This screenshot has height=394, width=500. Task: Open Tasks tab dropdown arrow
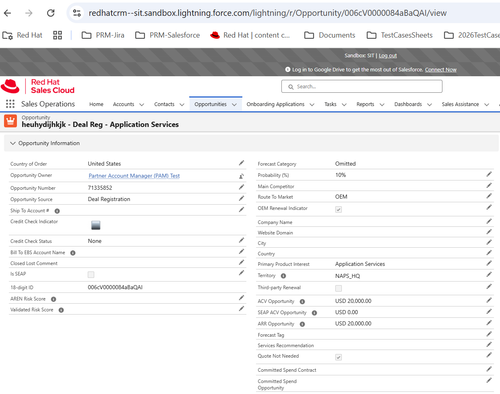(x=344, y=104)
